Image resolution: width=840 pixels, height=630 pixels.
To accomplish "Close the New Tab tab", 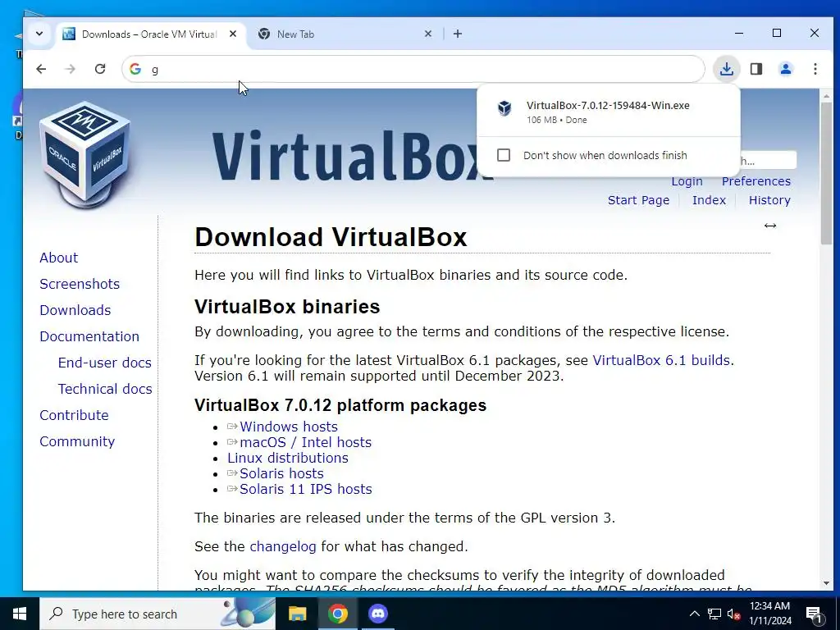I will click(428, 34).
